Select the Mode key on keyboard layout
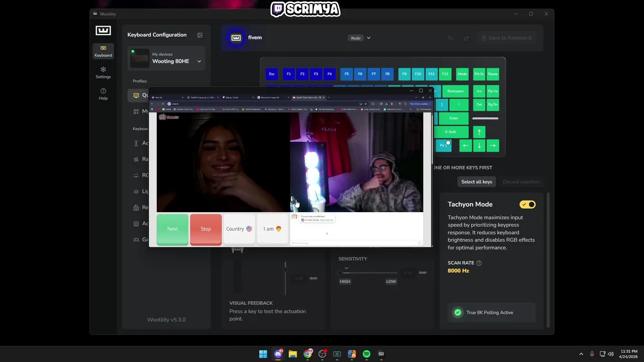The width and height of the screenshot is (644, 362). [x=462, y=74]
